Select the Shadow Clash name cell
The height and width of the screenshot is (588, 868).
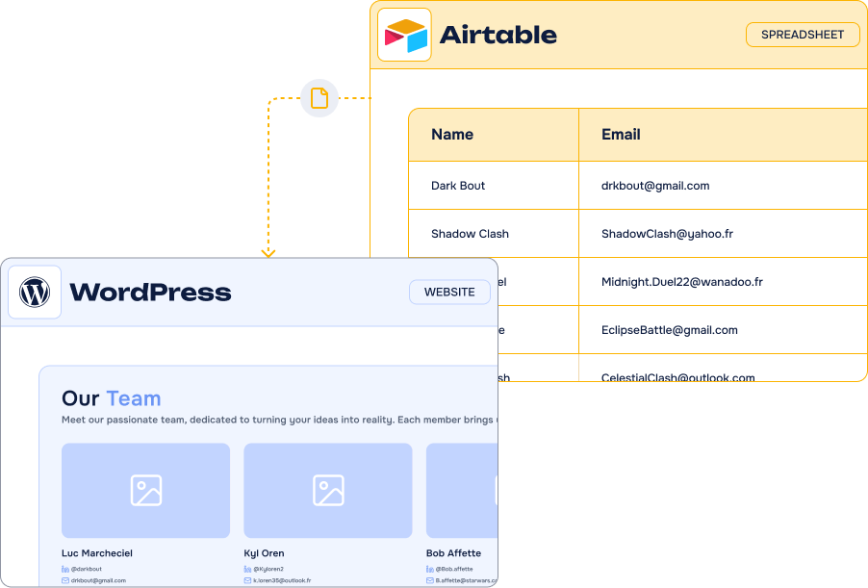[x=494, y=234]
